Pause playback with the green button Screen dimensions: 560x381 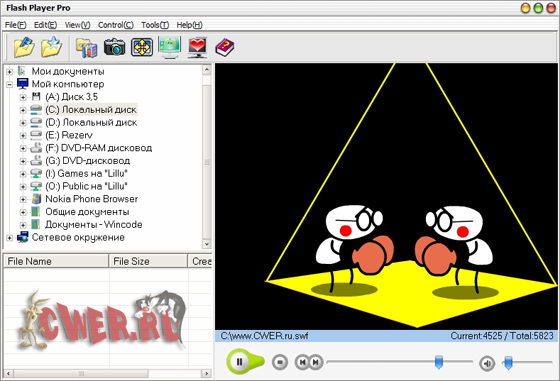point(240,362)
